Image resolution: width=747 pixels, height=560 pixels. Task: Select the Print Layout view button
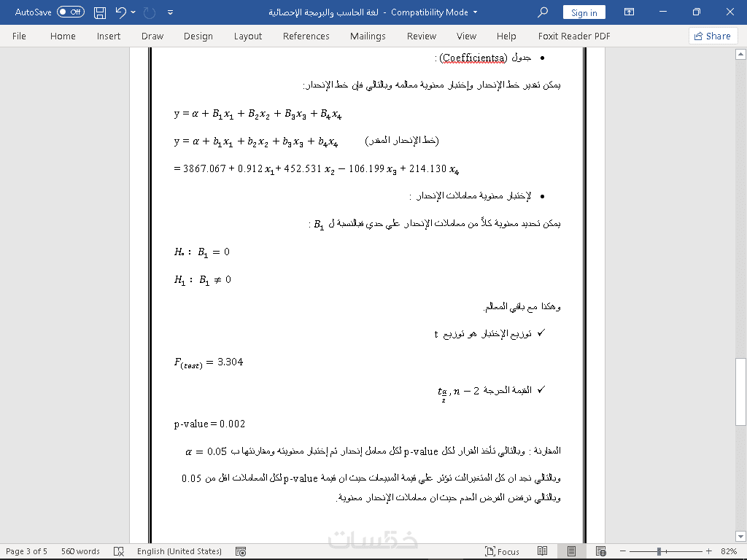pyautogui.click(x=571, y=551)
